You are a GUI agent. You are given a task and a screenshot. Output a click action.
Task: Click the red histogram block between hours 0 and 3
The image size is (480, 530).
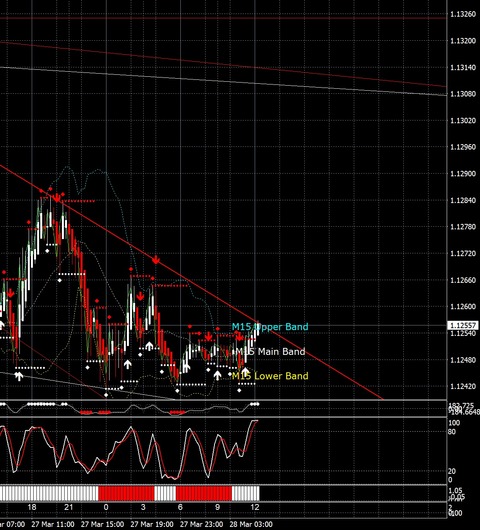coord(126,493)
